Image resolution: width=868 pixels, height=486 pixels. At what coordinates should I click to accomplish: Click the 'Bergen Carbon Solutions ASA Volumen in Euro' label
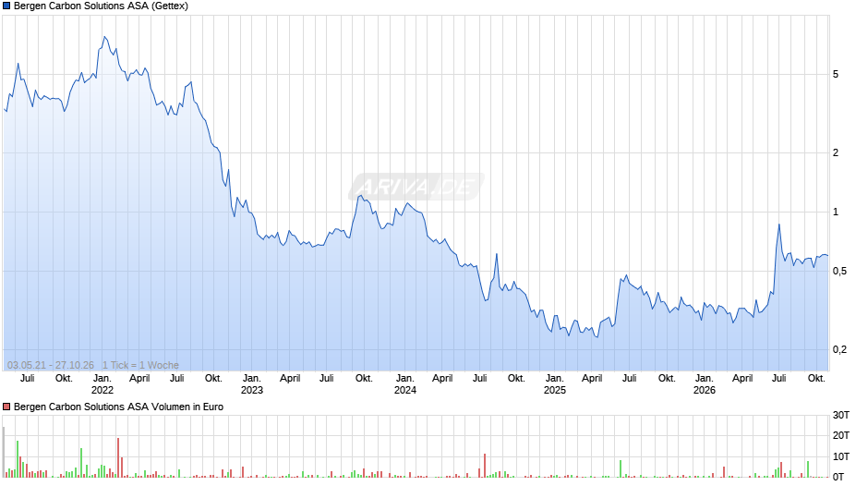click(x=118, y=407)
